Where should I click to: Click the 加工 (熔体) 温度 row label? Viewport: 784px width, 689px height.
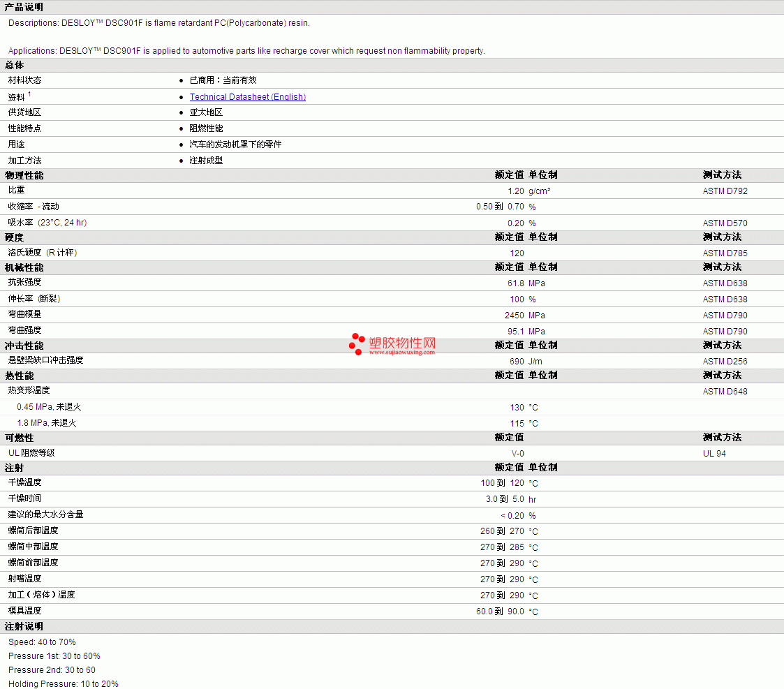(x=41, y=595)
